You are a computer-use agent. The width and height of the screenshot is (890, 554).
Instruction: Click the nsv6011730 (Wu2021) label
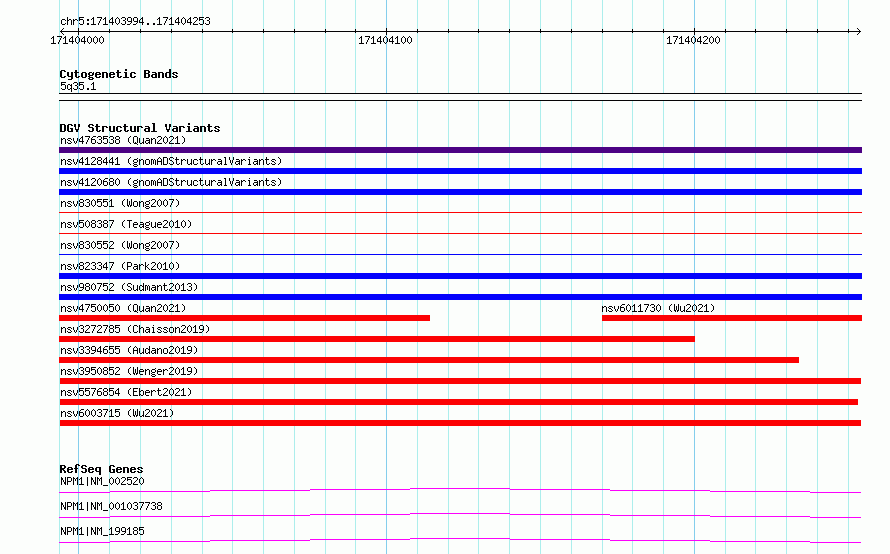point(658,308)
